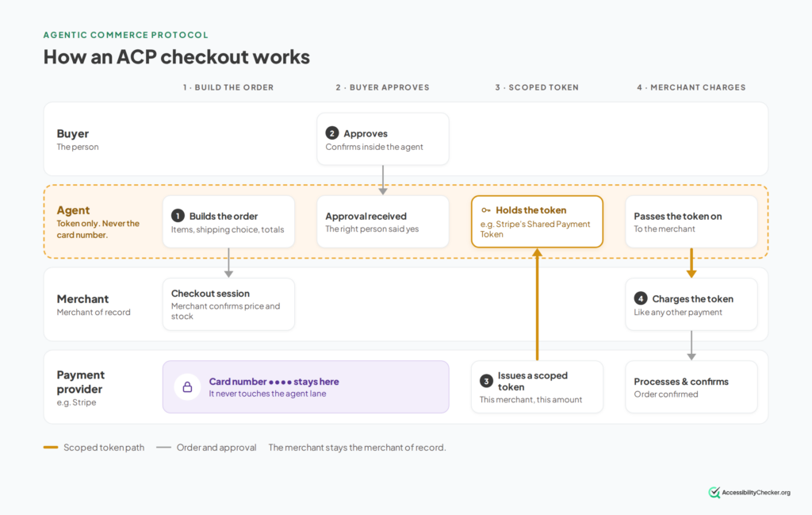
Task: Click the text It never touches the agent lane
Action: tap(268, 394)
